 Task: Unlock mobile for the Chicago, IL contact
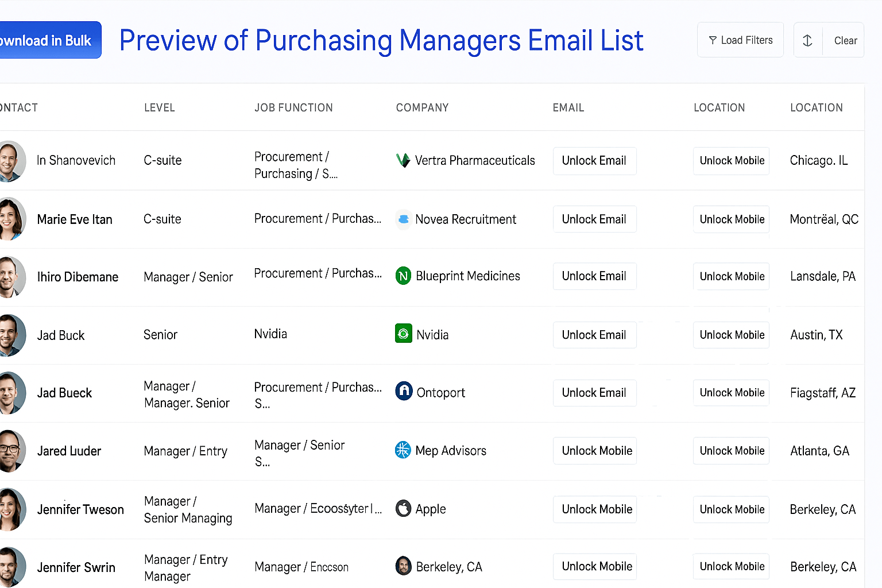(x=731, y=161)
